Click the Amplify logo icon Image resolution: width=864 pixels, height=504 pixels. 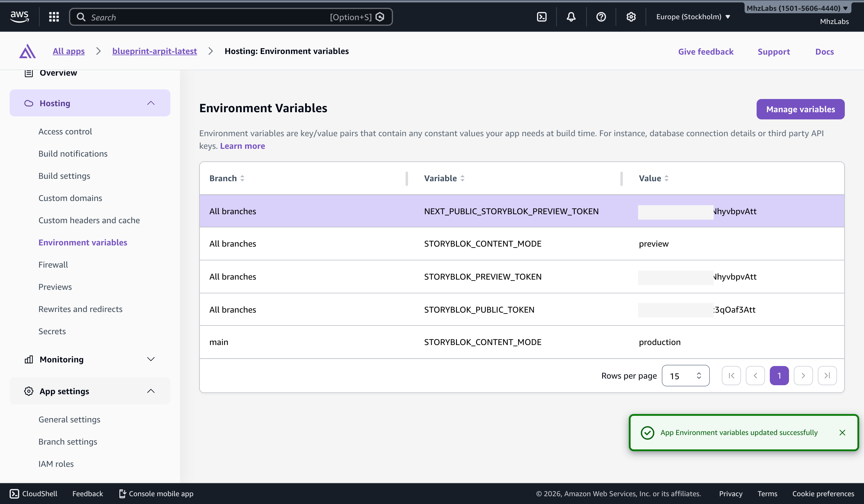27,51
